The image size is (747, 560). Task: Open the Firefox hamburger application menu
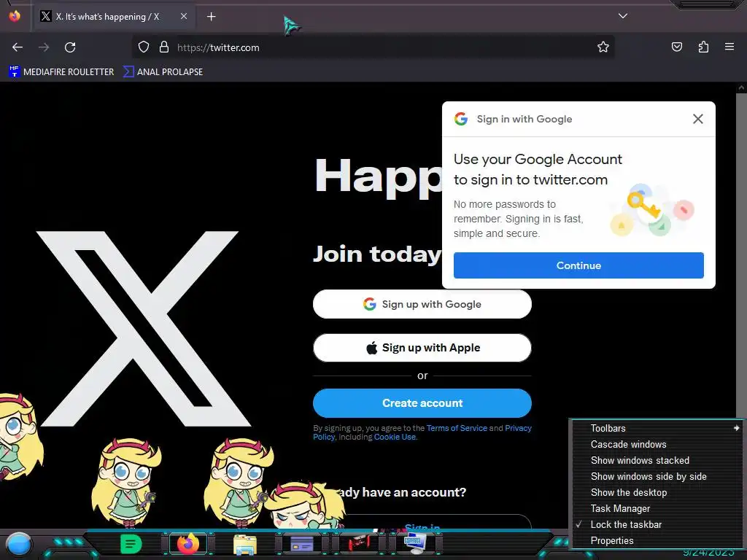[729, 47]
